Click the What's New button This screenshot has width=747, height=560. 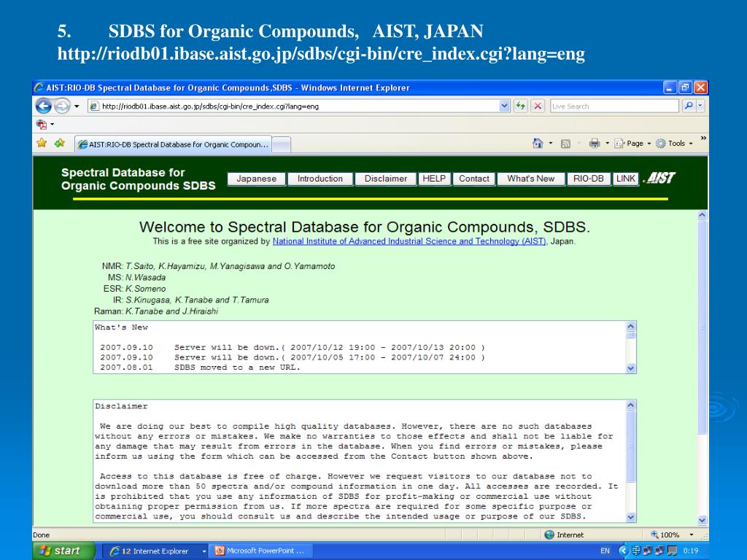tap(531, 179)
